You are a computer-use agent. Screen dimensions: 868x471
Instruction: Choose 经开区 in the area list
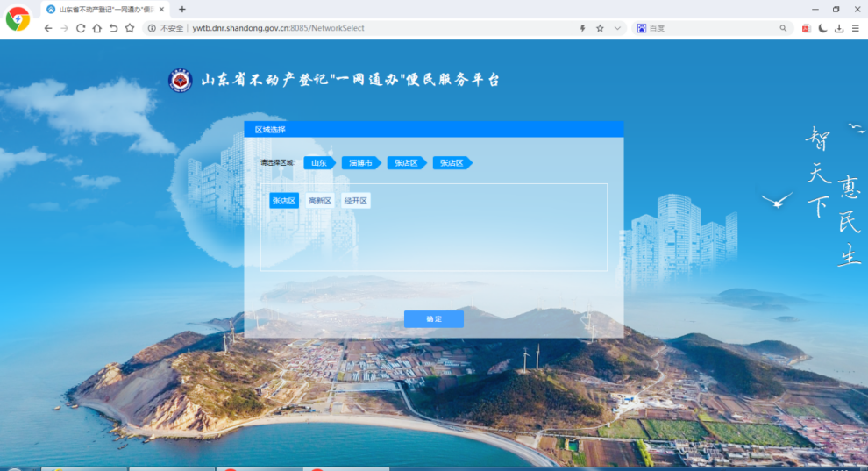(356, 201)
